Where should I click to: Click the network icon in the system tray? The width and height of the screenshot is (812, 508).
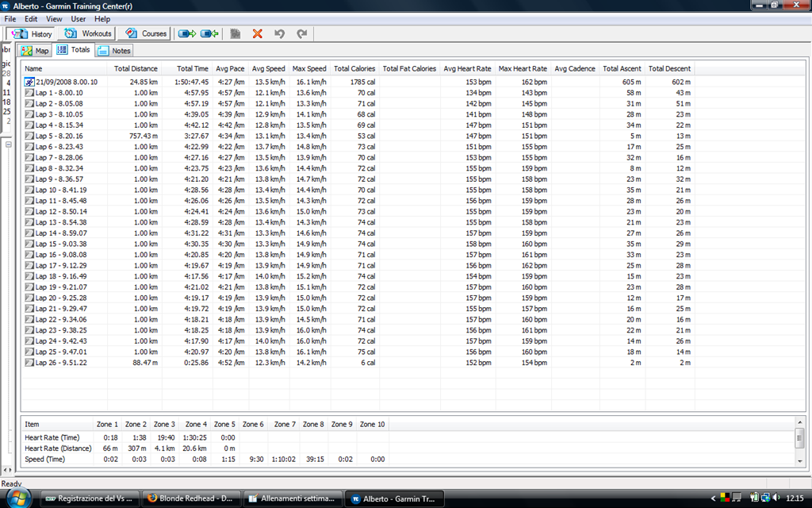765,498
